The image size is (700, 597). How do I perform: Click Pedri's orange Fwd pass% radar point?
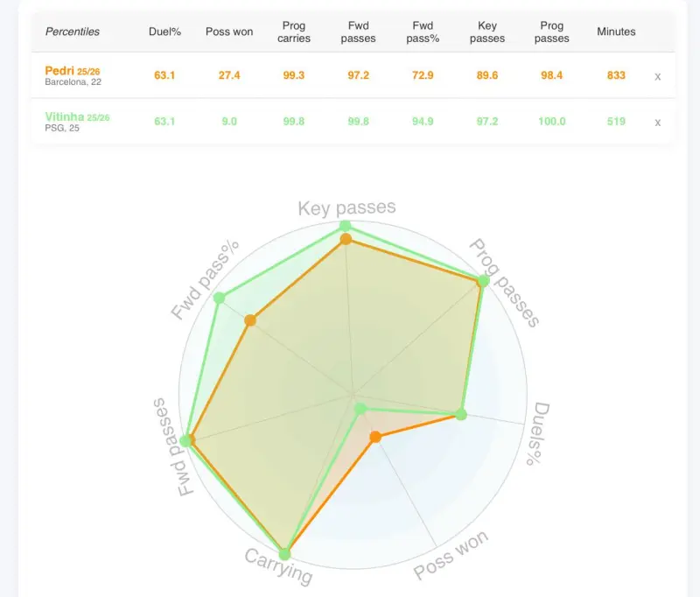point(251,320)
